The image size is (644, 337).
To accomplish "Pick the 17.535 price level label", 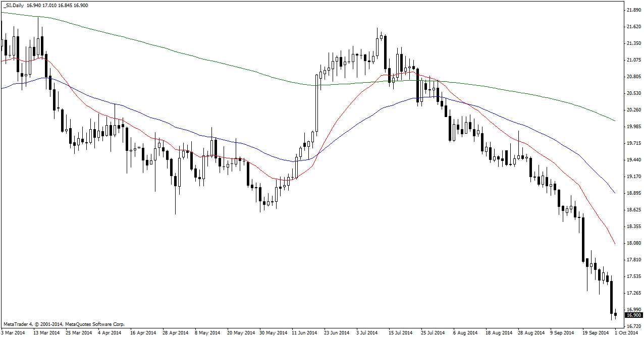I will (633, 276).
